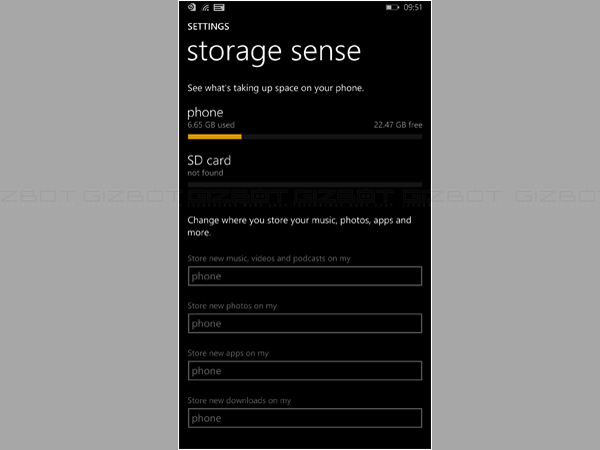Open the new photos storage dropdown

point(304,323)
